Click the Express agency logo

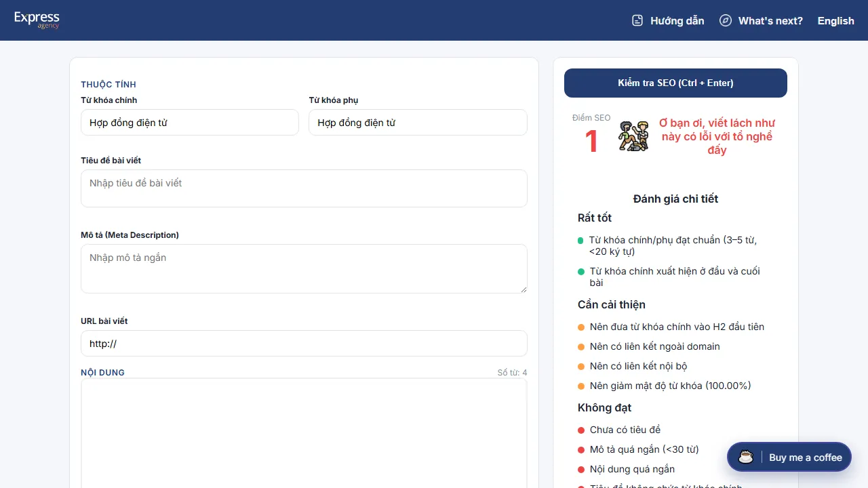coord(37,20)
